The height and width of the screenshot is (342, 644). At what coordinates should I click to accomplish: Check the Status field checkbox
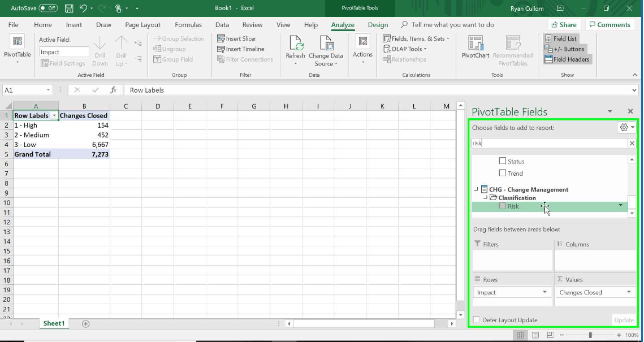point(502,161)
